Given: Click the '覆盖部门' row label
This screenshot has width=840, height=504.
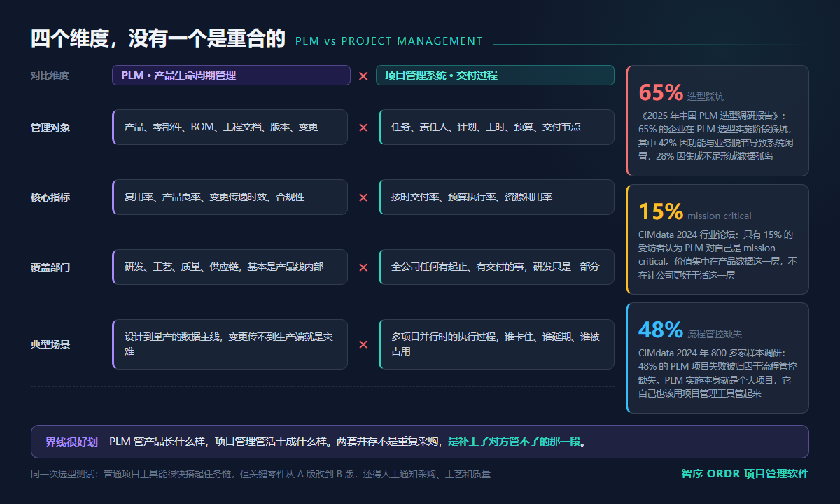Looking at the screenshot, I should [x=50, y=267].
